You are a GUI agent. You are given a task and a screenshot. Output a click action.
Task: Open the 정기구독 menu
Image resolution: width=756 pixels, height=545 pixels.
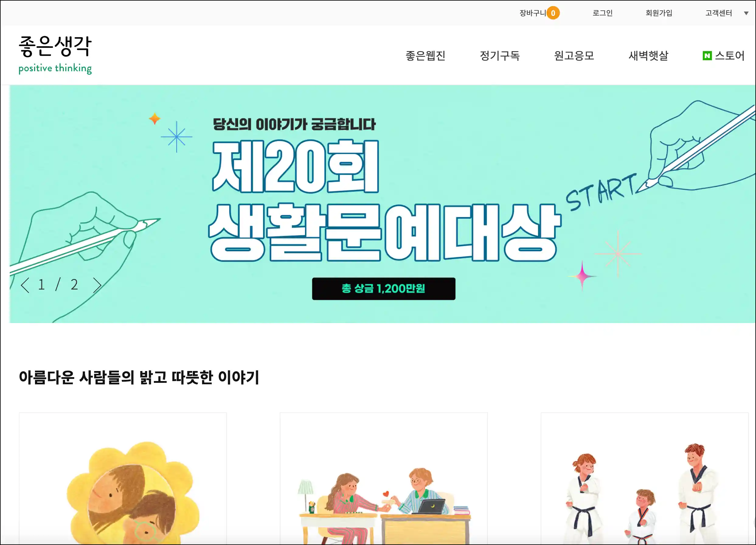[x=500, y=56]
